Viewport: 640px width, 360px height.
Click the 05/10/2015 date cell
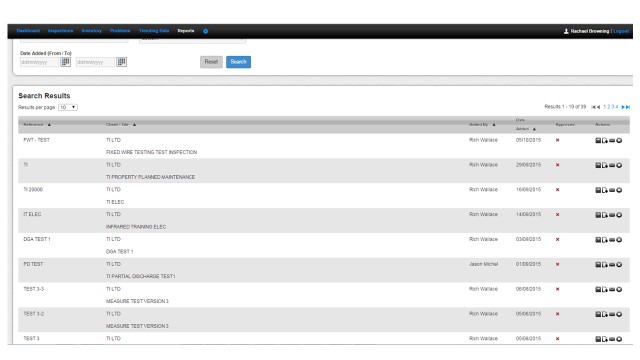coord(528,140)
